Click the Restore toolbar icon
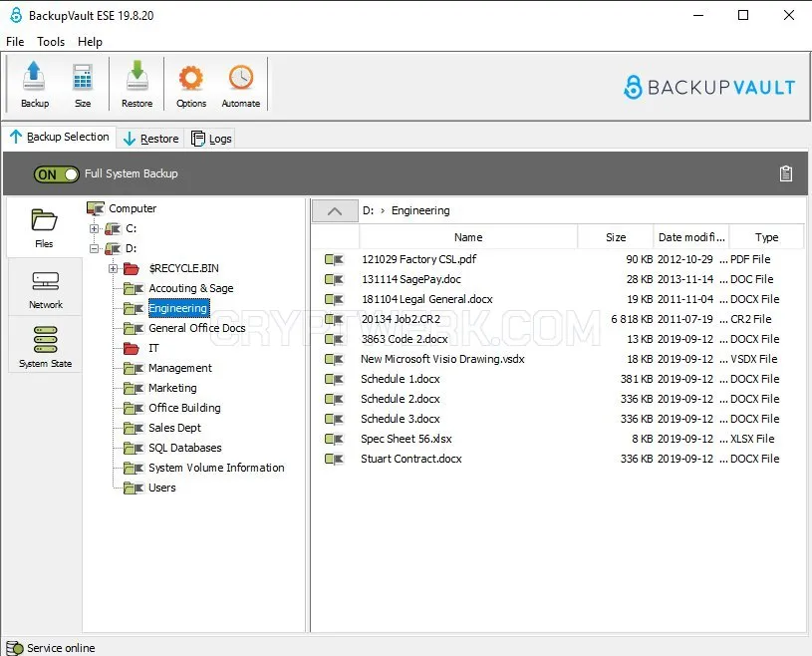This screenshot has height=656, width=812. point(136,84)
